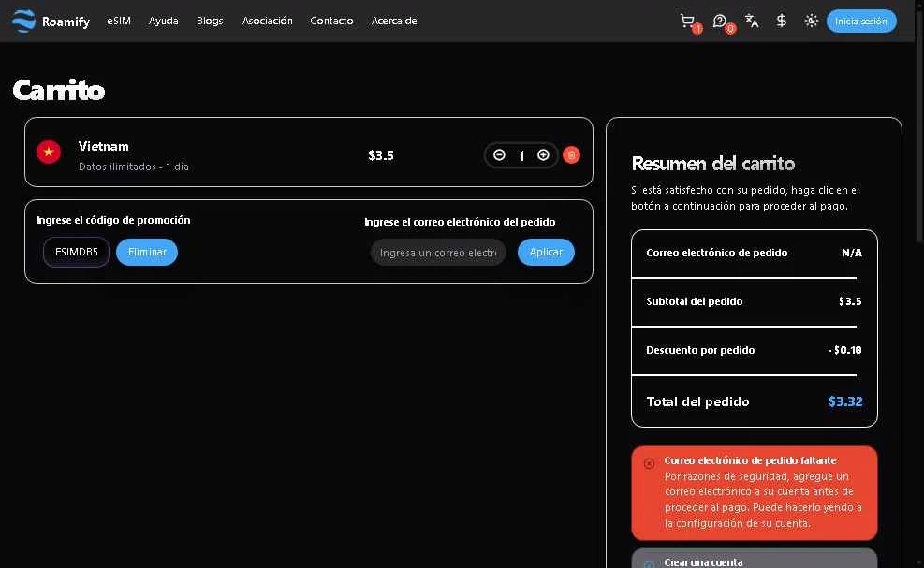Click the Carrito page heading
This screenshot has height=568, width=924.
pyautogui.click(x=58, y=90)
